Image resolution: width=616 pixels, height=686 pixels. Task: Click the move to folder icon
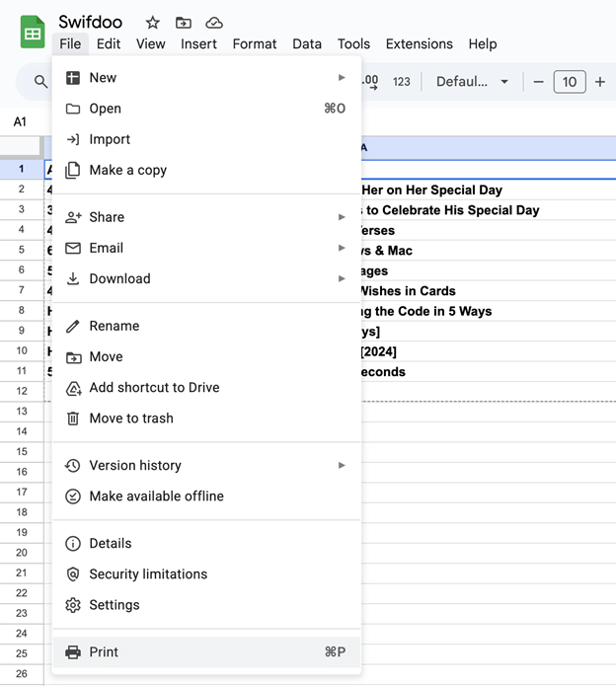pos(184,22)
